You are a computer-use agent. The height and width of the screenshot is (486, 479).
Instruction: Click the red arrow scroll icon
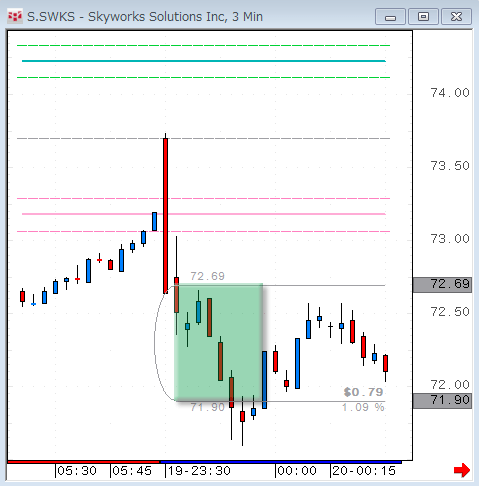(x=462, y=470)
